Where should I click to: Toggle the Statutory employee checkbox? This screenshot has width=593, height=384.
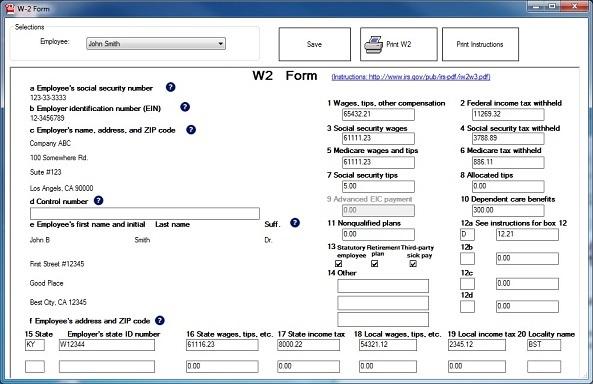point(338,264)
